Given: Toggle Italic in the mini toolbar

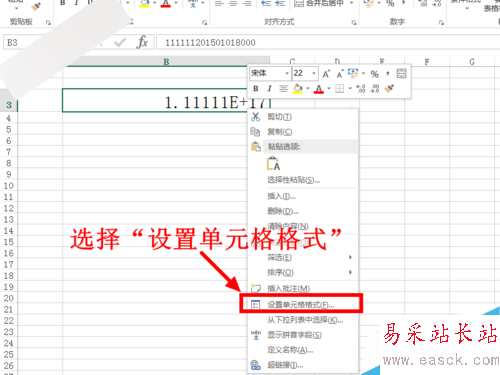Looking at the screenshot, I should click(x=269, y=89).
